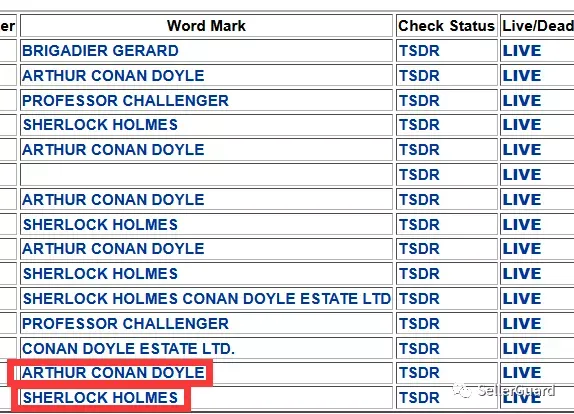This screenshot has height=414, width=574.
Task: Click LIVE in CONAN DOYLE ESTATE LTD. row
Action: click(522, 349)
